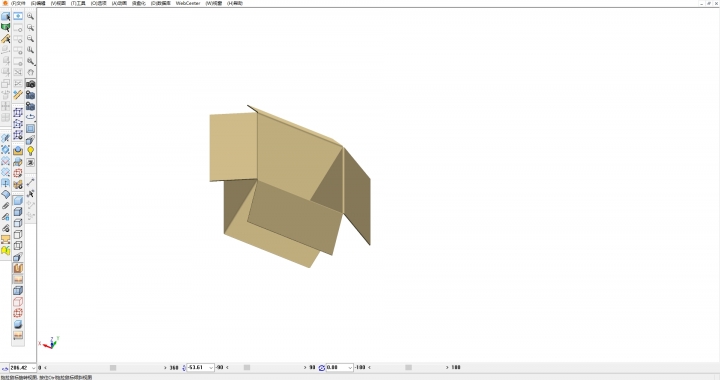Select the pan hand tool
The image size is (720, 380).
pyautogui.click(x=30, y=72)
